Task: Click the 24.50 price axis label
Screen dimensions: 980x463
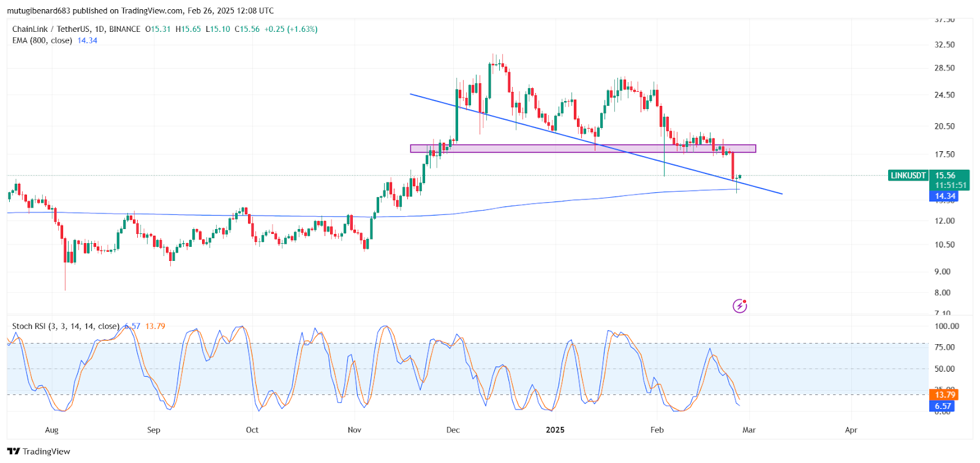Action: pyautogui.click(x=944, y=95)
